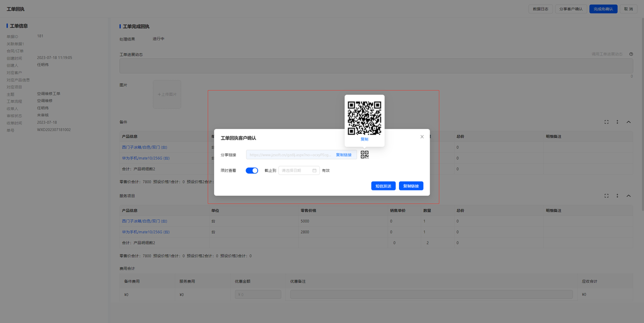This screenshot has height=323, width=644.
Task: Click the 短信发送 button
Action: click(x=383, y=186)
